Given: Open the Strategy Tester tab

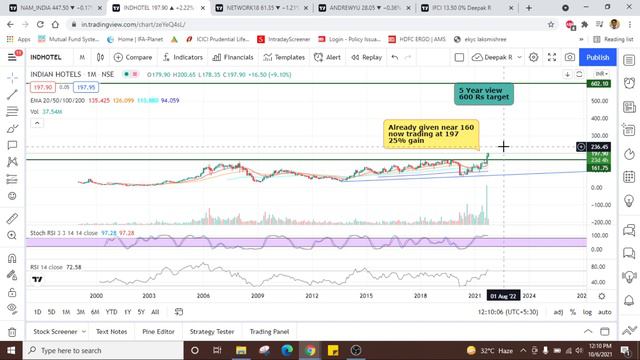Looking at the screenshot, I should (x=212, y=332).
